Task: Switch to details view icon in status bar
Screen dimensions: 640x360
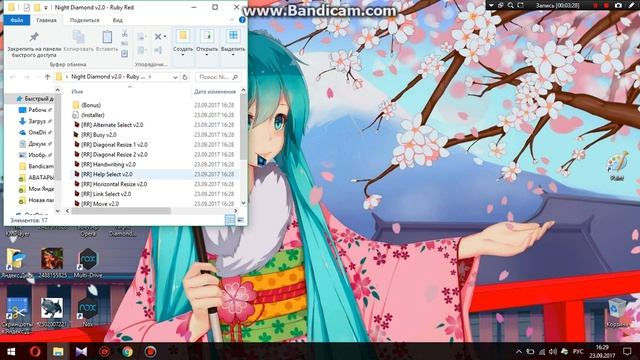Action: [230, 220]
